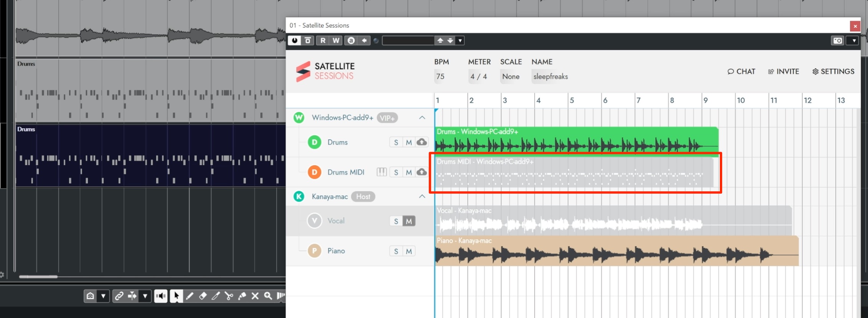Click the piano keys icon on Drums MIDI
This screenshot has width=868, height=318.
click(382, 172)
